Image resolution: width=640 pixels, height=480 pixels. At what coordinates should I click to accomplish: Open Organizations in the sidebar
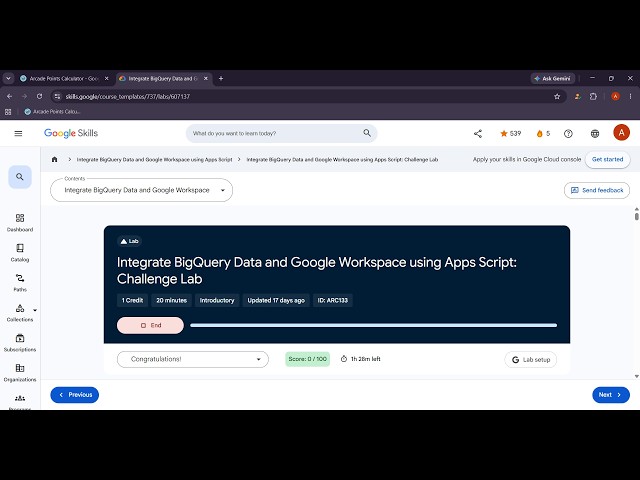point(20,373)
